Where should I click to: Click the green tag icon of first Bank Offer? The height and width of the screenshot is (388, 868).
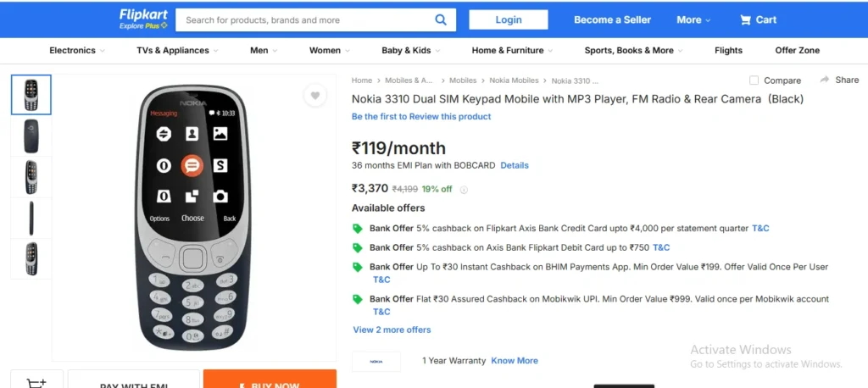click(358, 229)
